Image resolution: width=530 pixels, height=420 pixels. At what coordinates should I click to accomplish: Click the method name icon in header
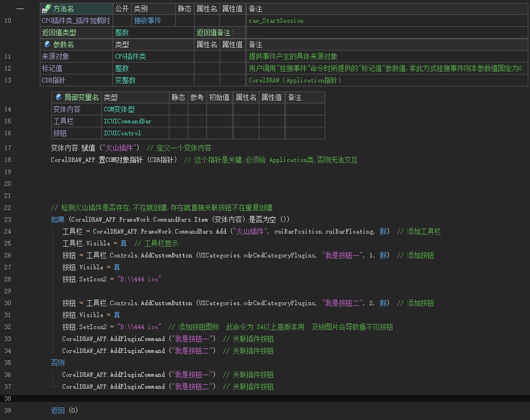pyautogui.click(x=47, y=9)
